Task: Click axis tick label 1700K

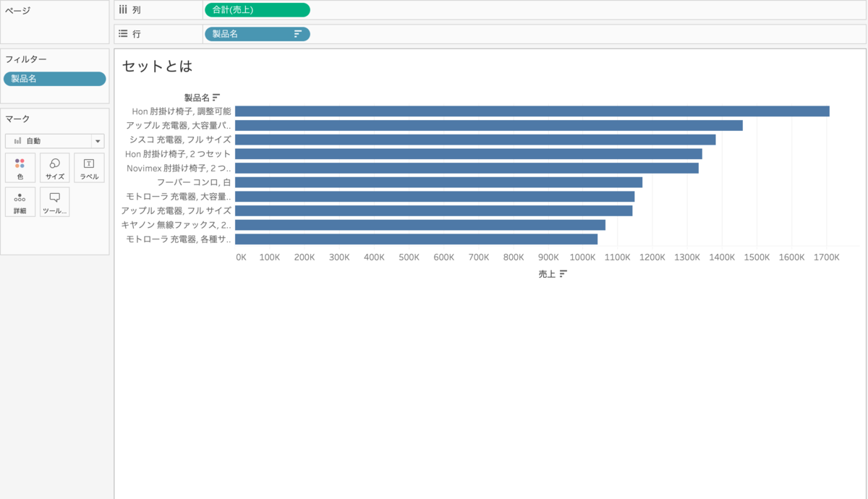Action: click(827, 257)
